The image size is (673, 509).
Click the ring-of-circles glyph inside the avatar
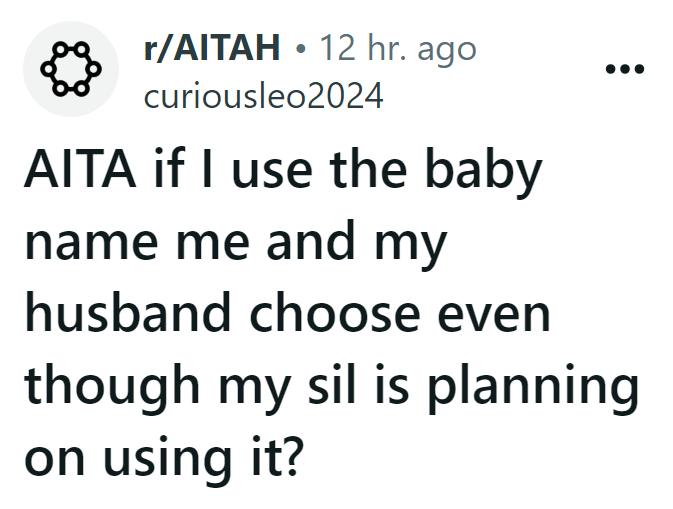coord(71,69)
